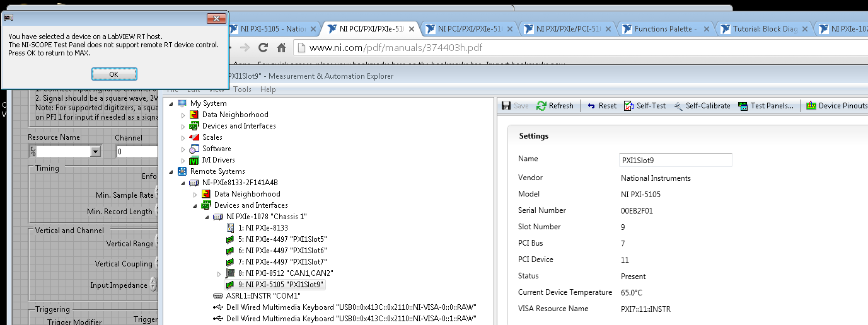
Task: Click the Name field containing PXI1Slot9
Action: (676, 160)
